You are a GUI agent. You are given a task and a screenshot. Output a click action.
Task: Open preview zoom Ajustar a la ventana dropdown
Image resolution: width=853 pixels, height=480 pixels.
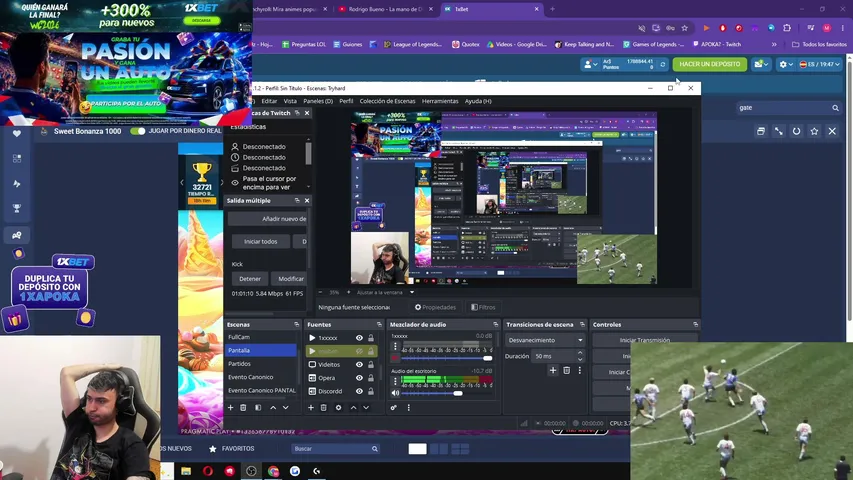(x=412, y=292)
